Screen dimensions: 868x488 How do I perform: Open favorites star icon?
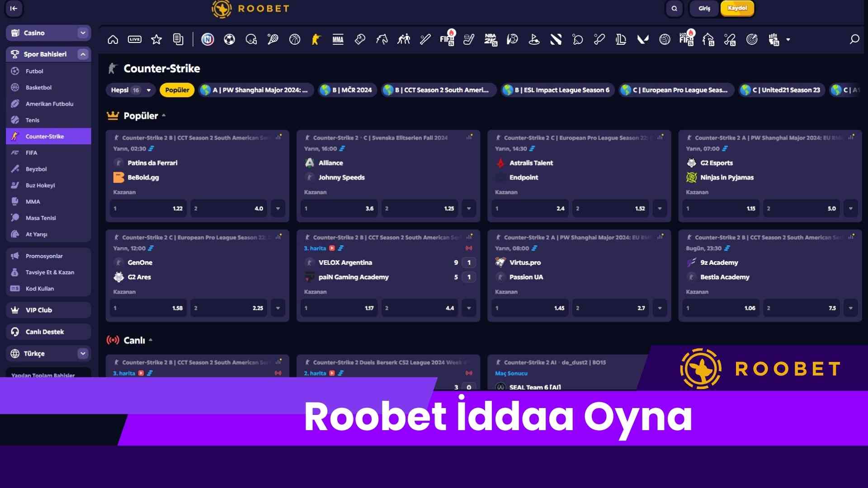coord(156,40)
